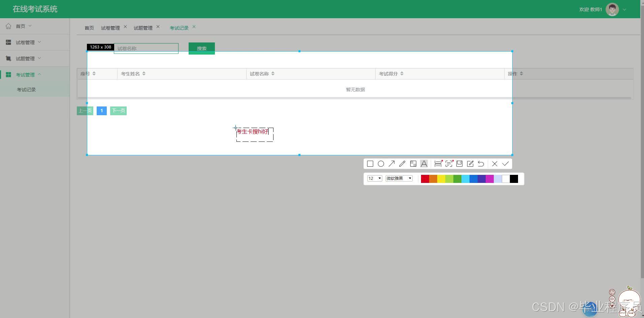Click the 欢迎 教师1 greeting
The height and width of the screenshot is (318, 644).
tap(590, 9)
